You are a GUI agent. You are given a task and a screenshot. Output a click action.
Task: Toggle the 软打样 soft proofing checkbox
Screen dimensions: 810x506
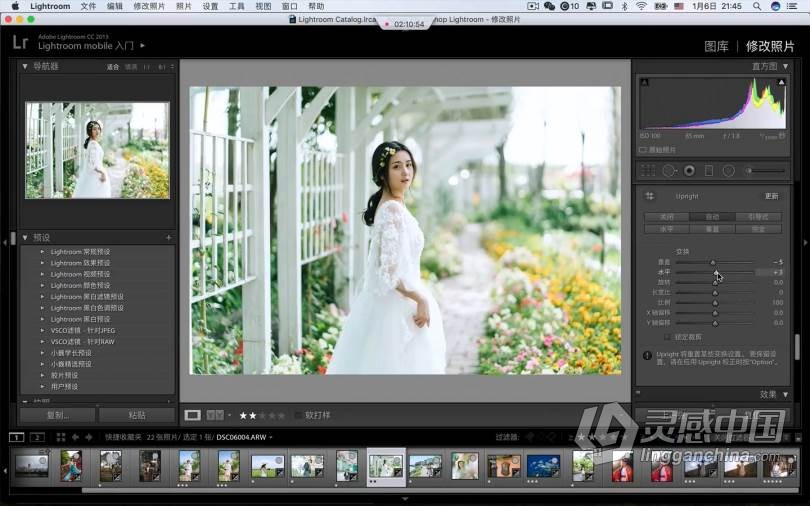tap(298, 415)
